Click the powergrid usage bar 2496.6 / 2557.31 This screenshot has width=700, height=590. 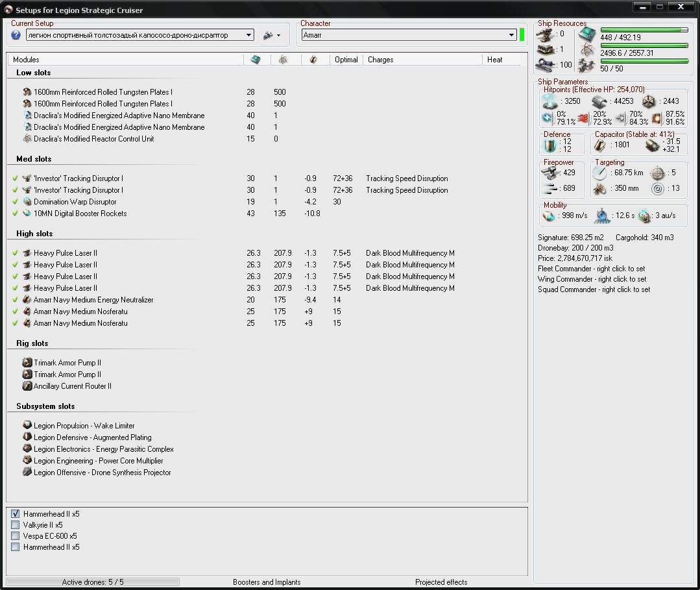click(644, 45)
